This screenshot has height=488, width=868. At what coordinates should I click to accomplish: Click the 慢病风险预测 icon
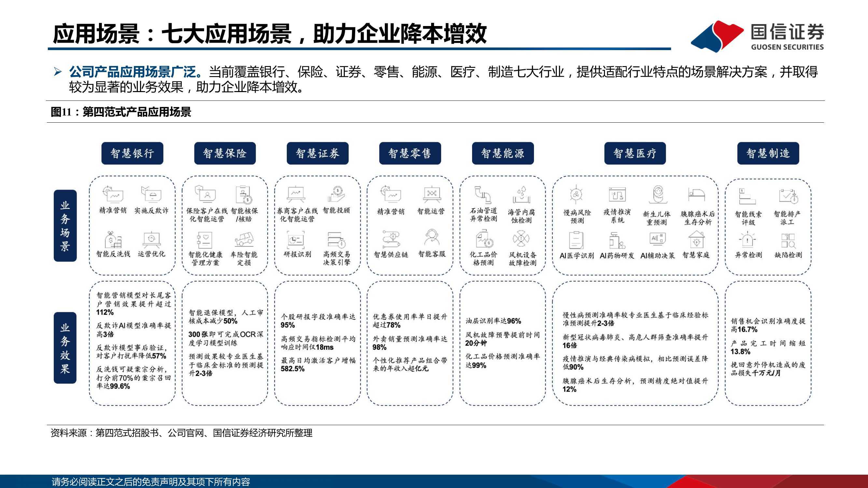[577, 194]
